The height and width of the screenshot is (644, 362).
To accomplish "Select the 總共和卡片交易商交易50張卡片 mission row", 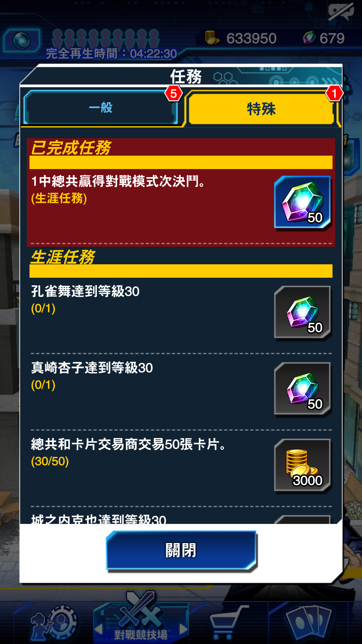I will (x=181, y=468).
